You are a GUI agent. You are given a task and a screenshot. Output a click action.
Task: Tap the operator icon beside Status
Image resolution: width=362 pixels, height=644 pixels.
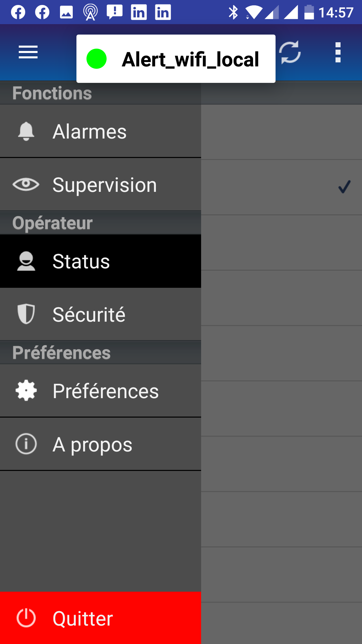pos(26,261)
